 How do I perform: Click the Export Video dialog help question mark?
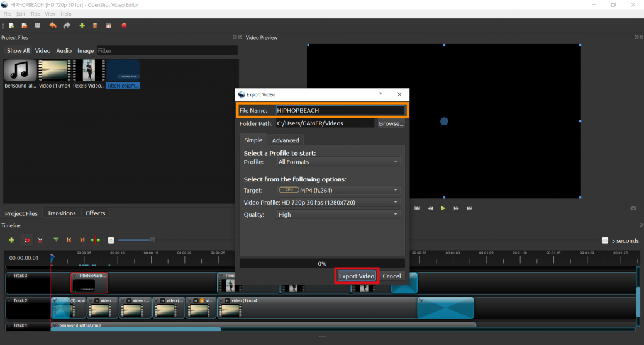[380, 94]
